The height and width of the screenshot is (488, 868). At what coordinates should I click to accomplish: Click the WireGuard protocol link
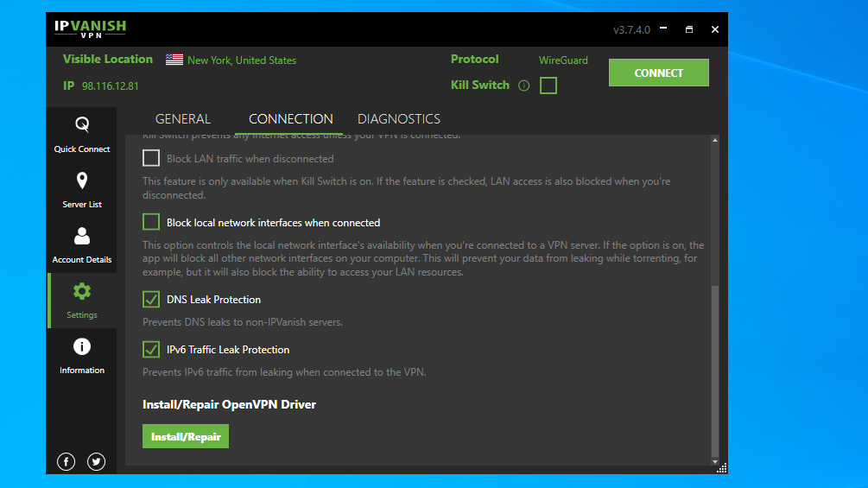coord(563,60)
